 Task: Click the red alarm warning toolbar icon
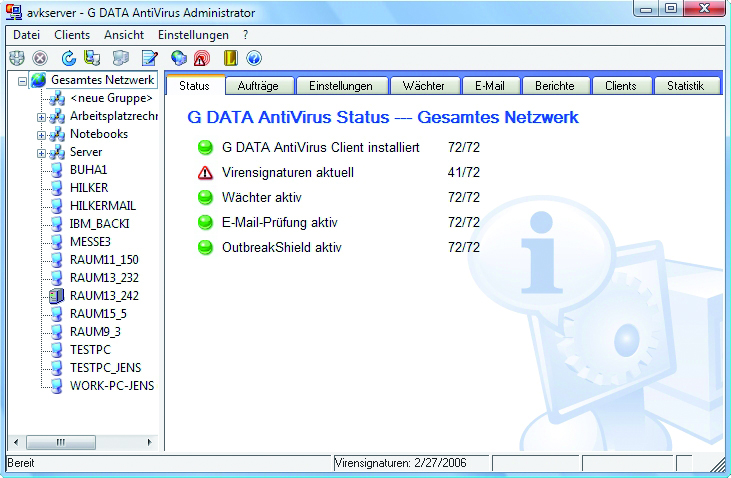point(201,58)
